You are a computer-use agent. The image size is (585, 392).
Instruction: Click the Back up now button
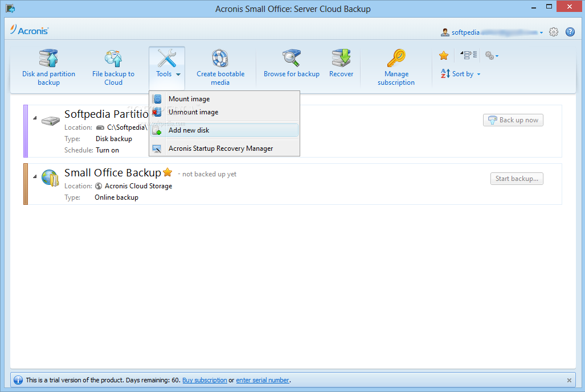513,120
